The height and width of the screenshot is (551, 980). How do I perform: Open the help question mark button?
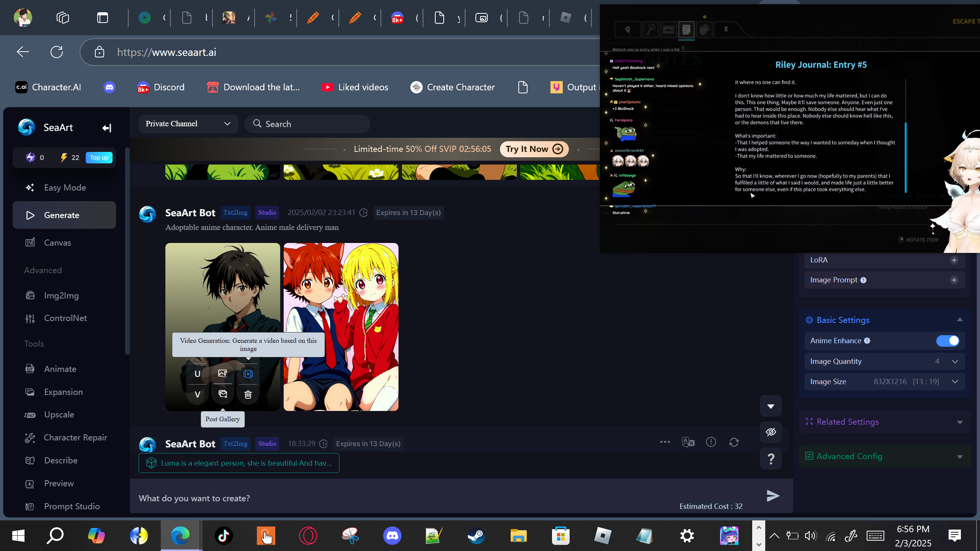coord(771,459)
